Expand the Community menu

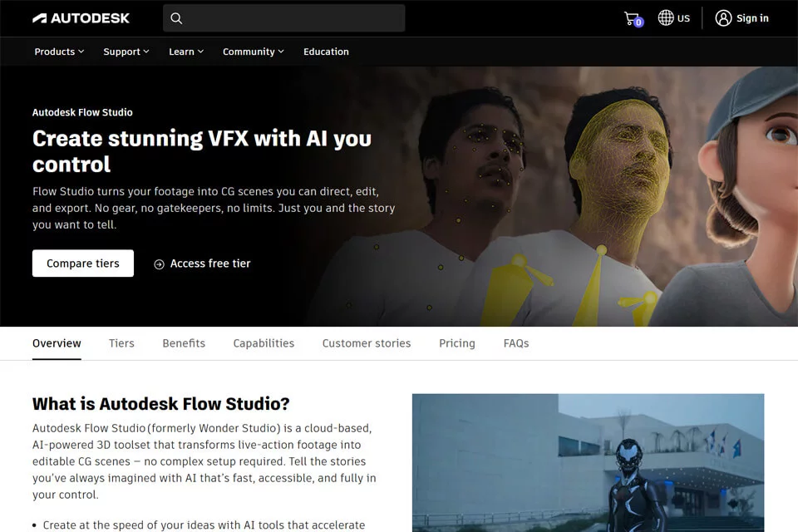point(253,52)
